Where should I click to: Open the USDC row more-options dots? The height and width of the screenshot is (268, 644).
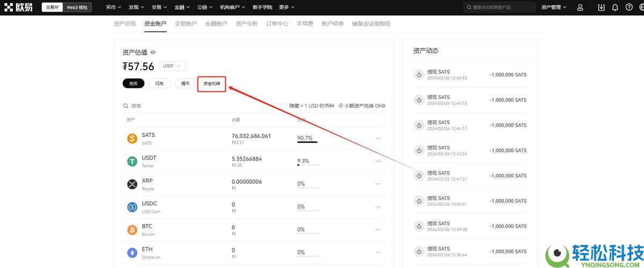(x=378, y=206)
